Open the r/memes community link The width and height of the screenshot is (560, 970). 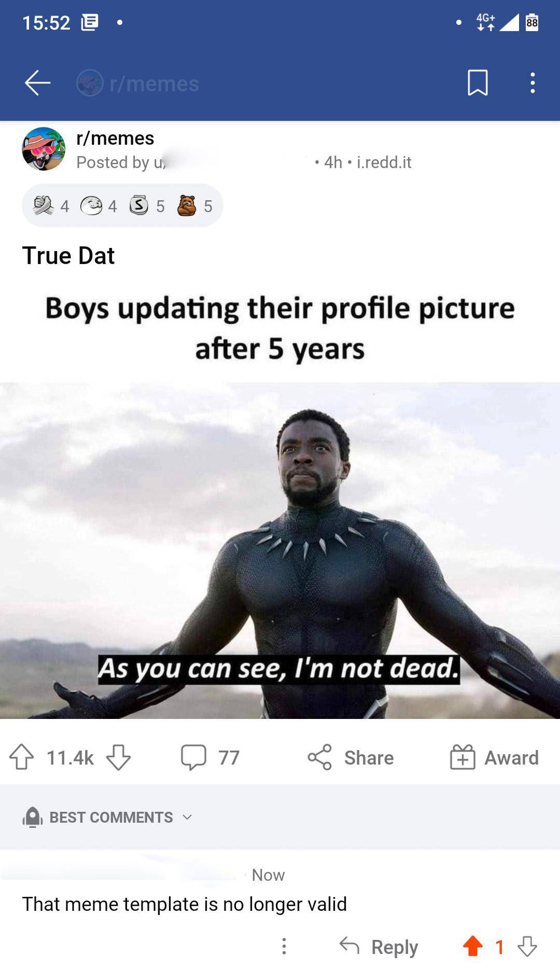(x=115, y=138)
